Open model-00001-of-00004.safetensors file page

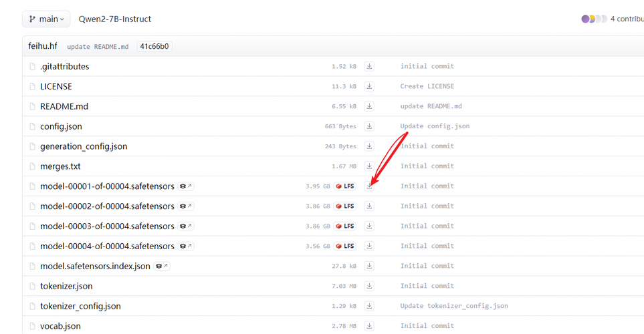107,186
